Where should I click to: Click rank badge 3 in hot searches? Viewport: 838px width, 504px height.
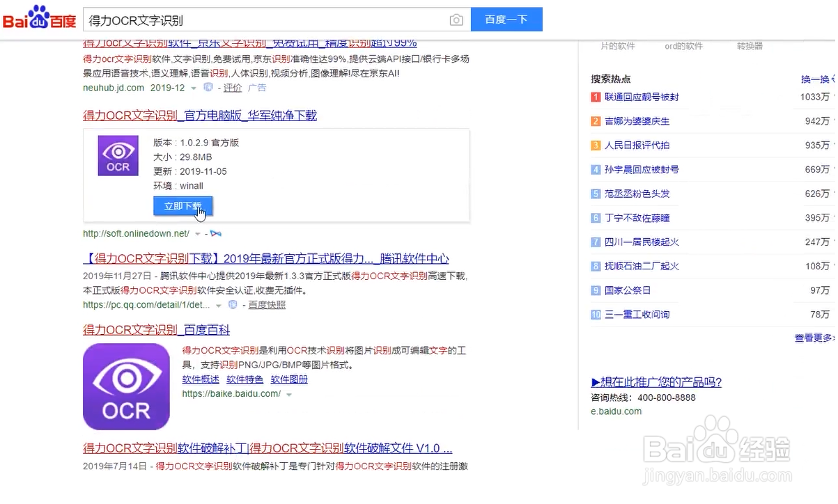(x=596, y=145)
